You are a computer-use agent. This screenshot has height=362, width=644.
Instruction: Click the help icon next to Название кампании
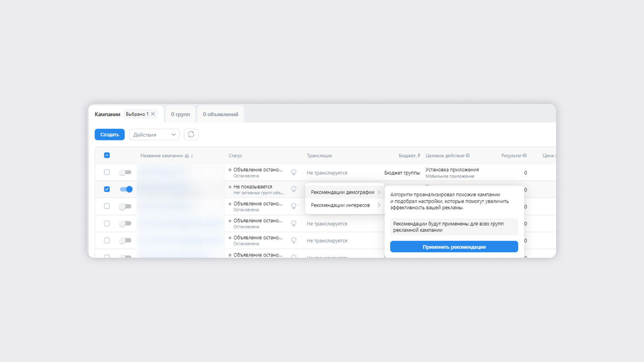coord(187,156)
